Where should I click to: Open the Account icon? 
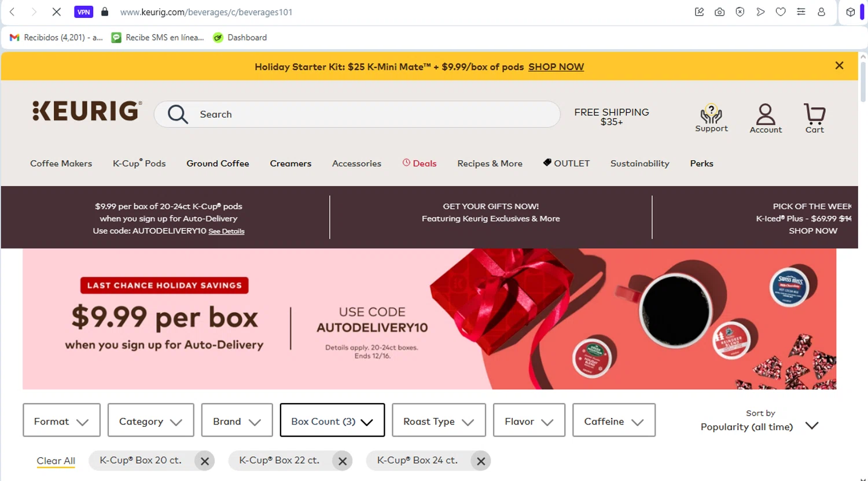766,119
